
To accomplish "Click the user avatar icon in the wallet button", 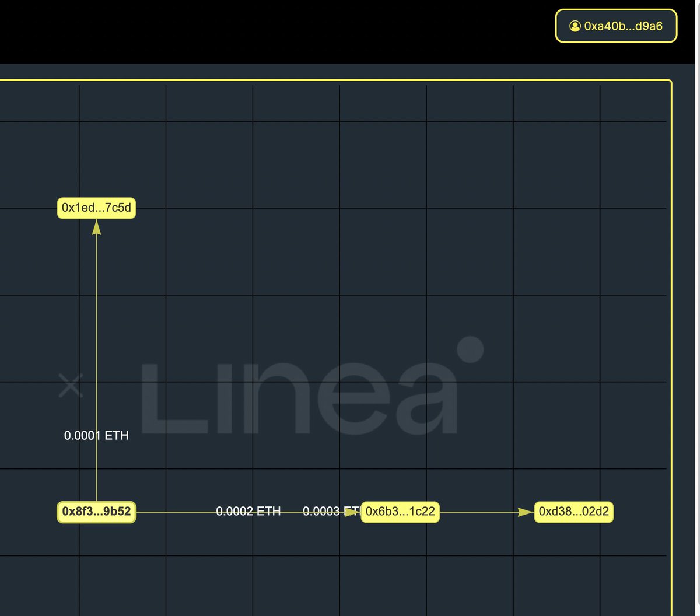I will pos(575,26).
